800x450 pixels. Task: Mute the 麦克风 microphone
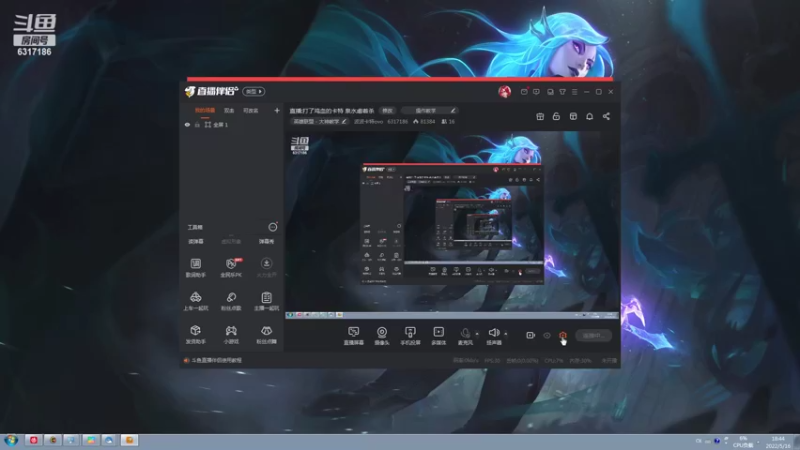pyautogui.click(x=465, y=336)
